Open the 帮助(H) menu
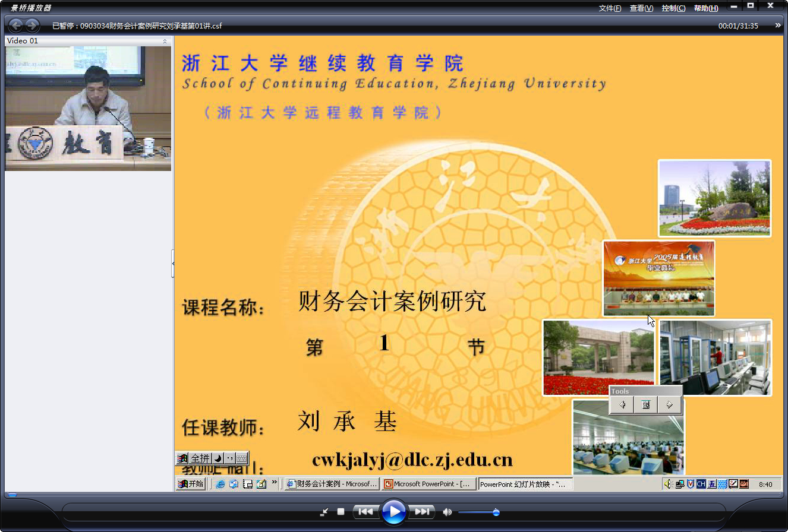 (x=706, y=8)
